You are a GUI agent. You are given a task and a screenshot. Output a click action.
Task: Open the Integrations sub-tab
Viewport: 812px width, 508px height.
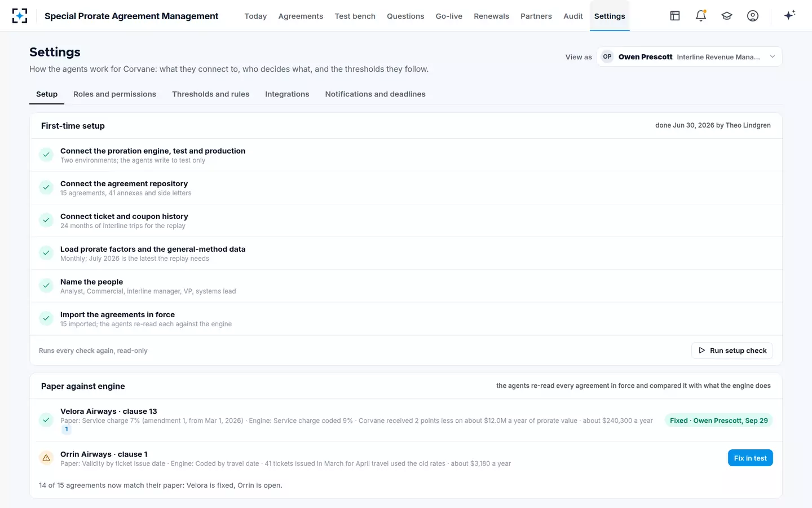point(287,94)
